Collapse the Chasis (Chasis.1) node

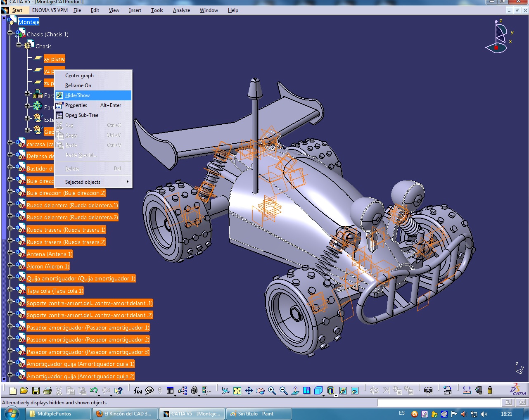(10, 33)
